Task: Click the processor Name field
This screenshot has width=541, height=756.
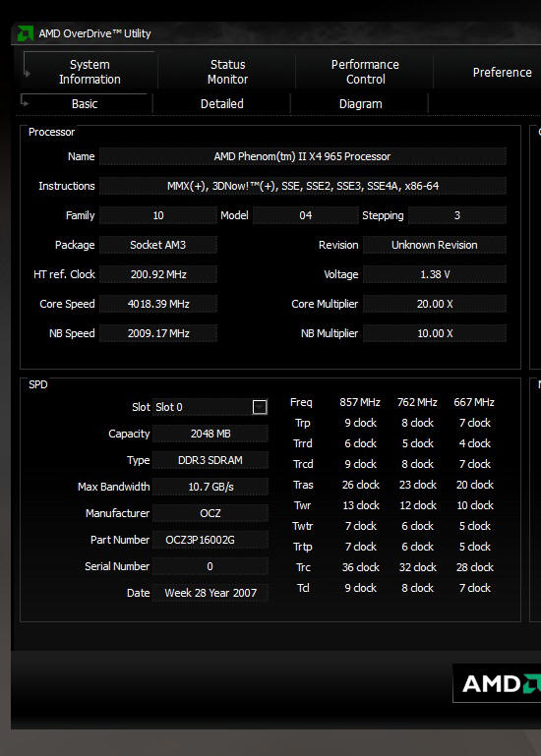Action: coord(303,156)
